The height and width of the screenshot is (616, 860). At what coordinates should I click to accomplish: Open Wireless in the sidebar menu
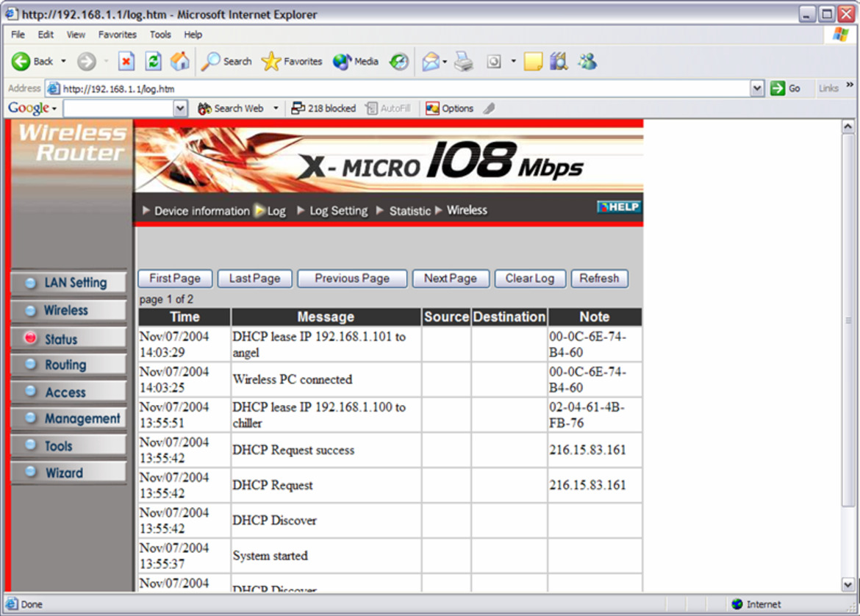point(68,310)
